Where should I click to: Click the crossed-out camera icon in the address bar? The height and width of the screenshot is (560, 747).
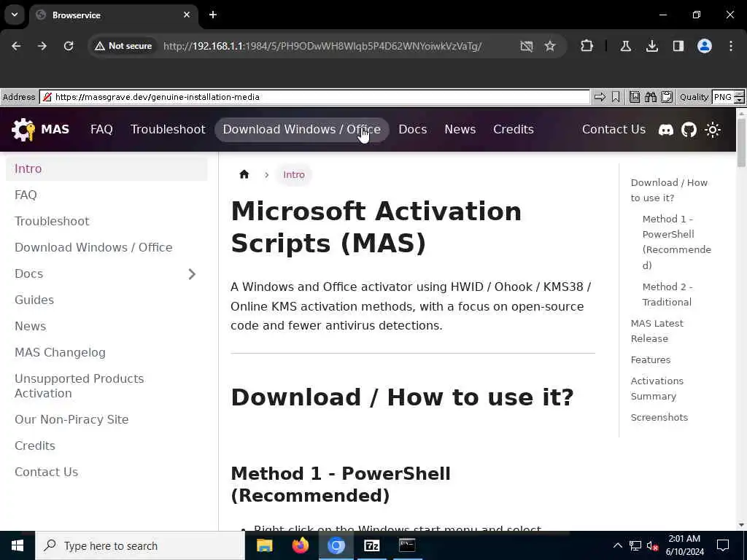(x=527, y=46)
